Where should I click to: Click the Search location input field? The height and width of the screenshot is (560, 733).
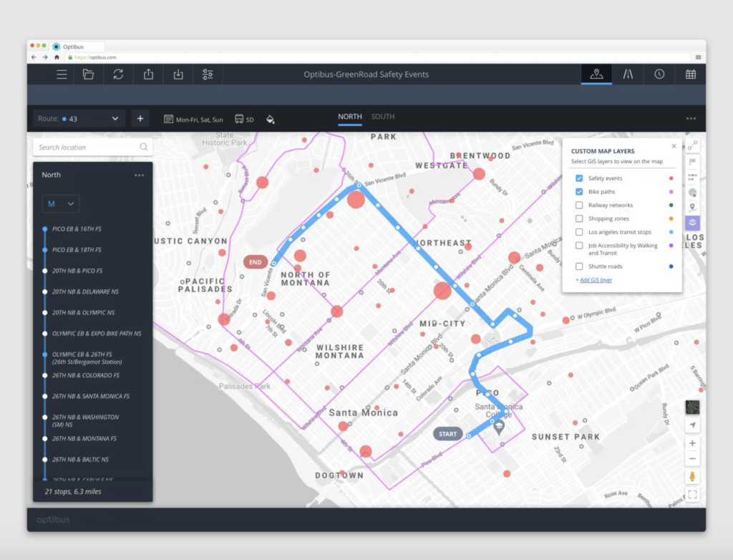pyautogui.click(x=86, y=148)
